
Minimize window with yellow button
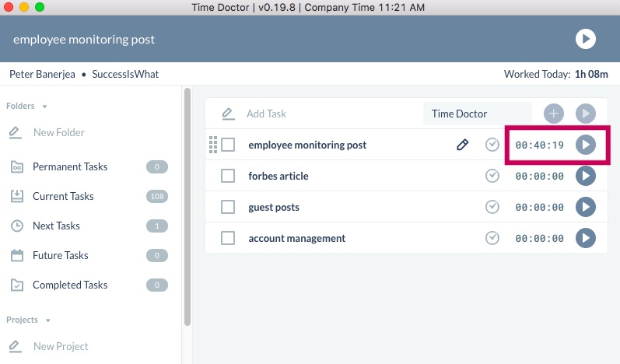(x=24, y=7)
